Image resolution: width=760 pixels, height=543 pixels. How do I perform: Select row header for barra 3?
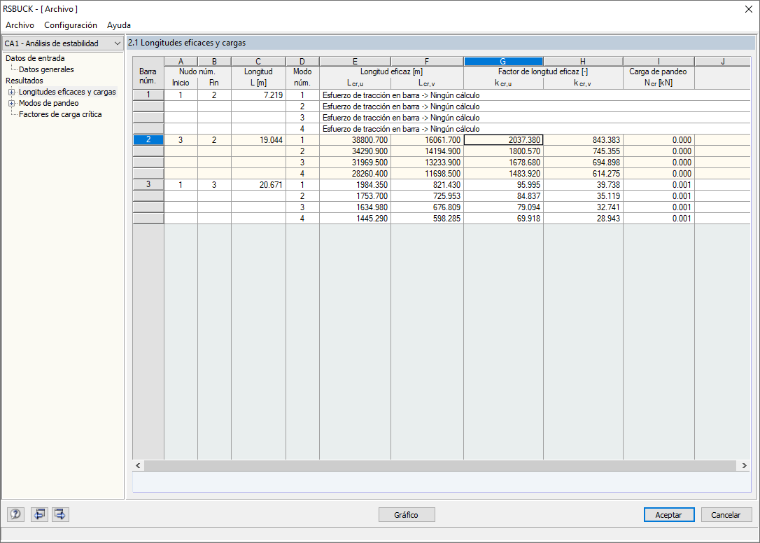(x=148, y=184)
